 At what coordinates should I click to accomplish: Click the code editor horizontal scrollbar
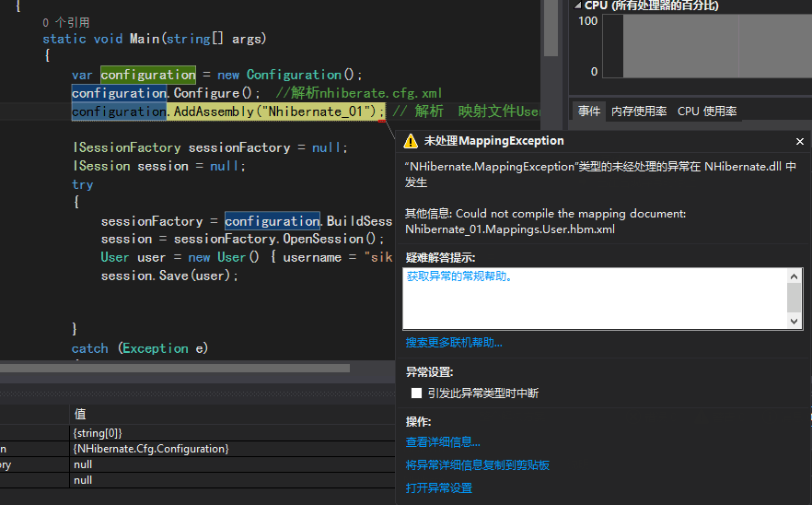click(x=175, y=368)
